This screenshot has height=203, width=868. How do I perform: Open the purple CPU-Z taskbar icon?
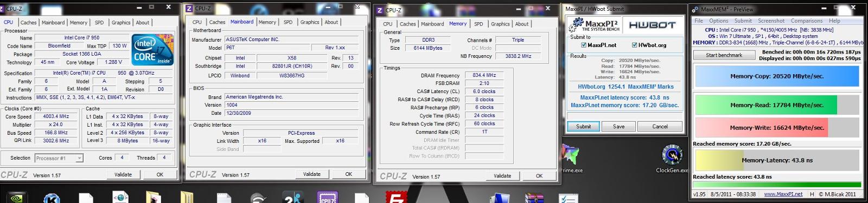(327, 198)
